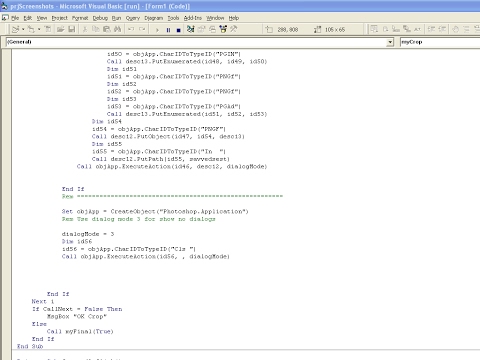Open the Window menu

point(215,18)
